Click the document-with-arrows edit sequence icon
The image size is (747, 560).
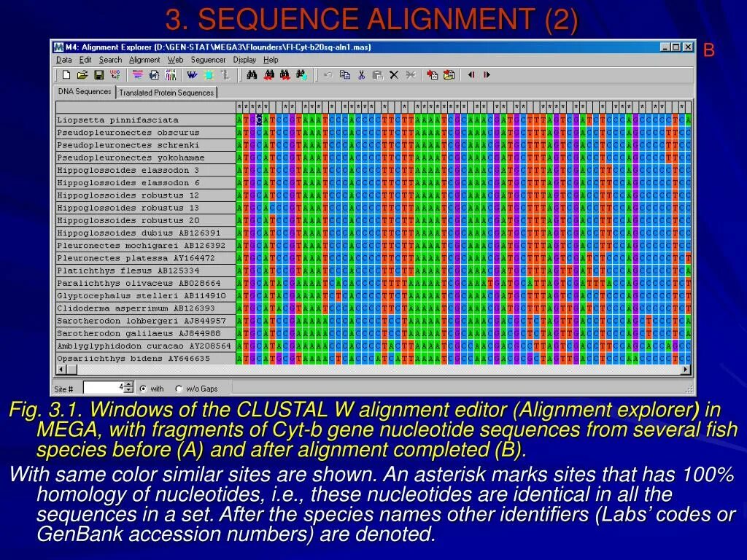[154, 75]
